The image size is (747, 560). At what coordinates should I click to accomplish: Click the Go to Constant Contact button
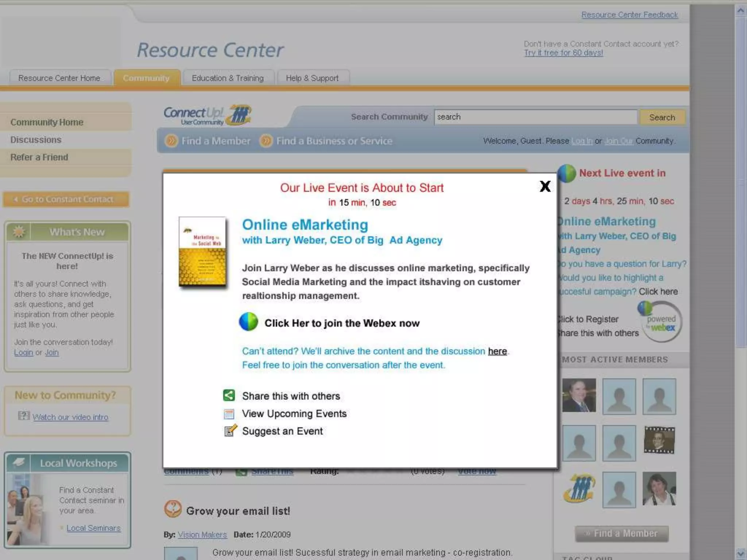coord(66,199)
